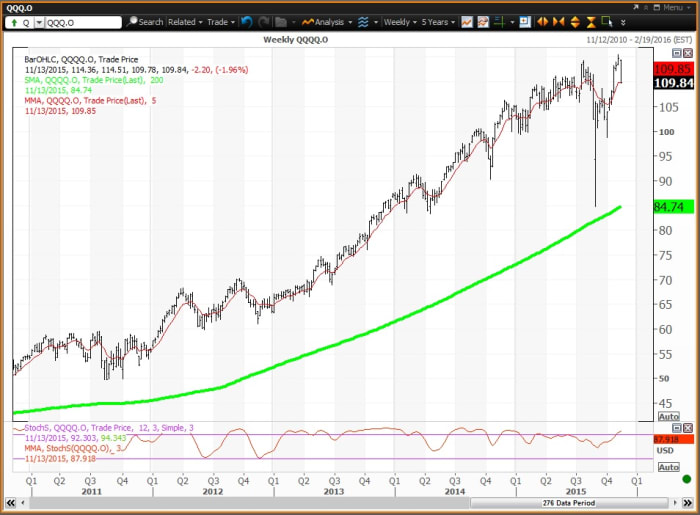
Task: Click the Search magnifier button
Action: 145,21
